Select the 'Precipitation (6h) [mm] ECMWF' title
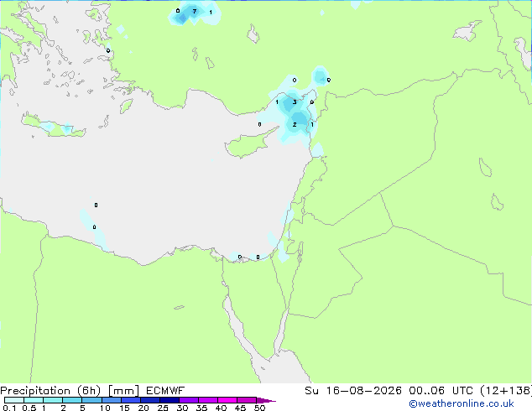Screen dimensions: 532x411 pos(92,391)
